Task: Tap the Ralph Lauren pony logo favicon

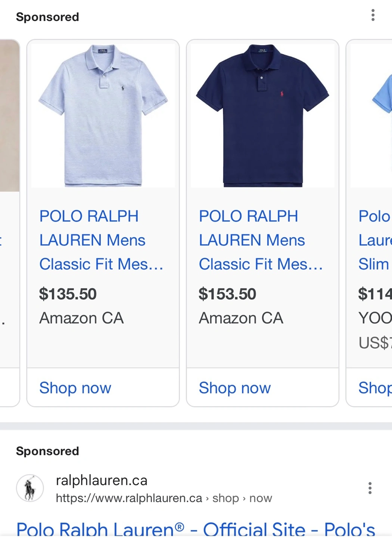Action: tap(30, 488)
